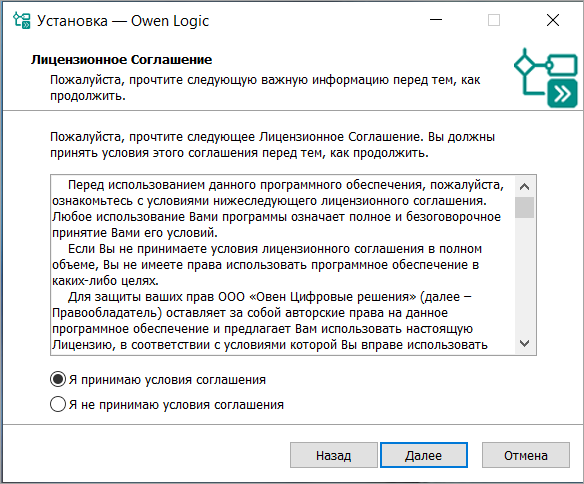Image resolution: width=584 pixels, height=484 pixels.
Task: Cancel installation with Отмена button
Action: (x=526, y=455)
